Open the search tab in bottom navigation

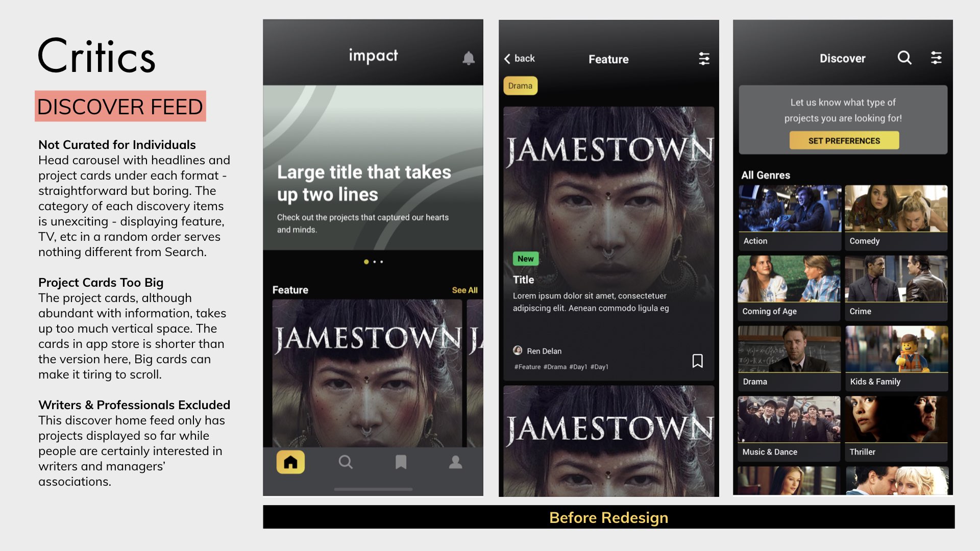pos(346,462)
